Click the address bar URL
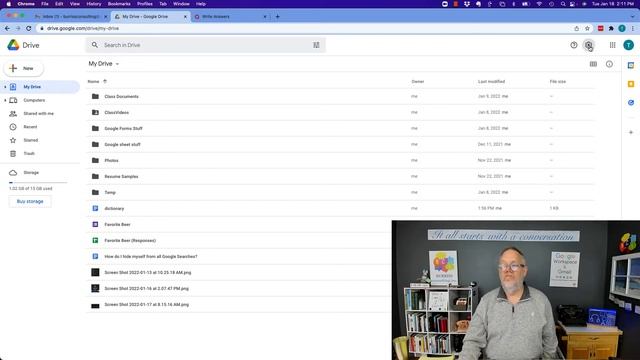 (83, 29)
